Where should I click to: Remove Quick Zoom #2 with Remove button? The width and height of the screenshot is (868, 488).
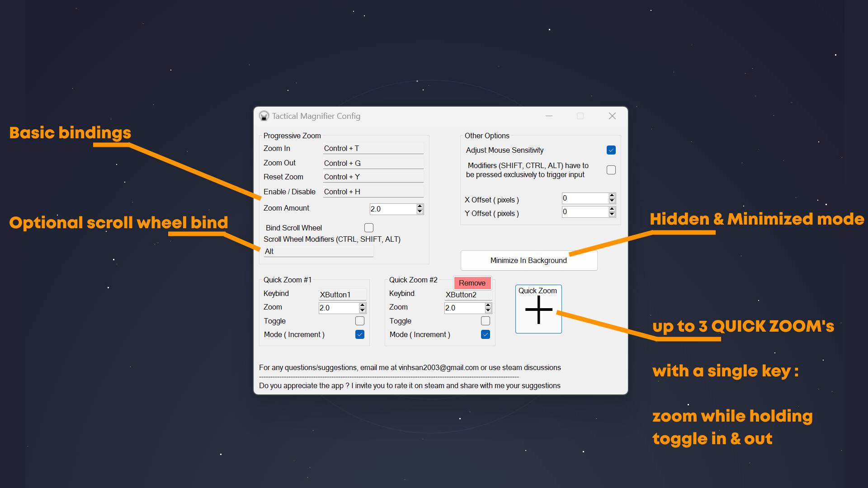(472, 283)
